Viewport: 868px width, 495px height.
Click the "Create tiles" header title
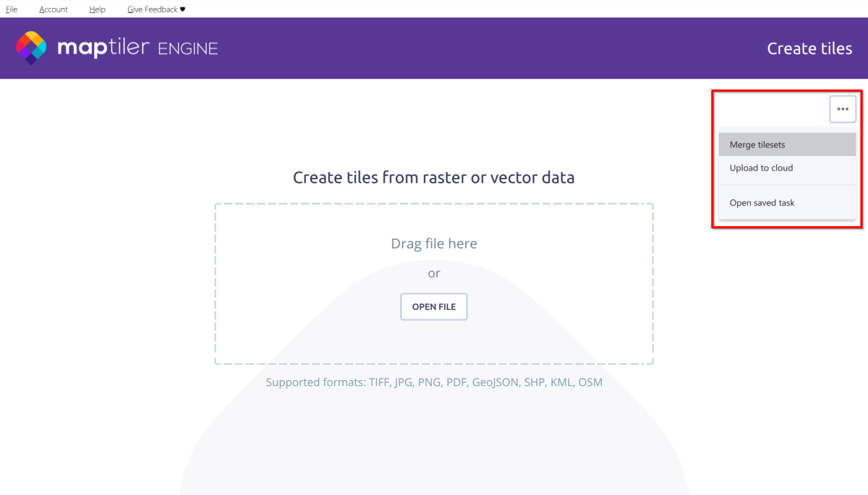pyautogui.click(x=809, y=48)
